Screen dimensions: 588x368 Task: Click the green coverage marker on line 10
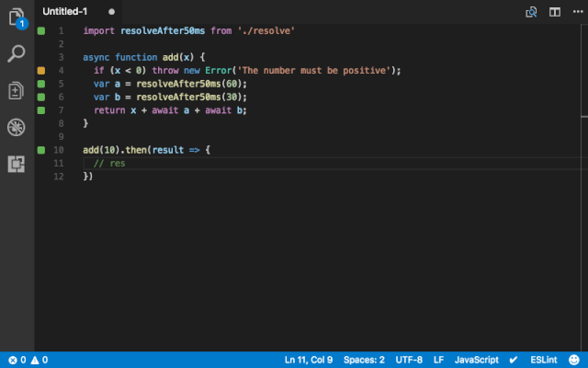[41, 150]
